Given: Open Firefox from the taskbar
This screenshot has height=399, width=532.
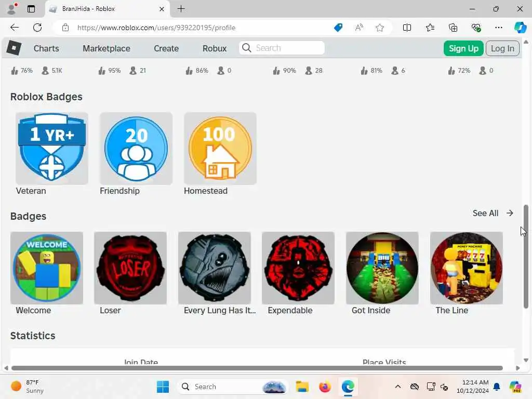Looking at the screenshot, I should coord(325,387).
